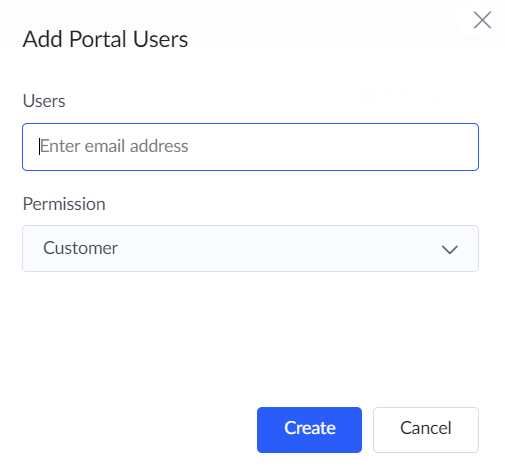Click the Permission field label
Viewport: 505px width, 469px height.
pyautogui.click(x=64, y=204)
